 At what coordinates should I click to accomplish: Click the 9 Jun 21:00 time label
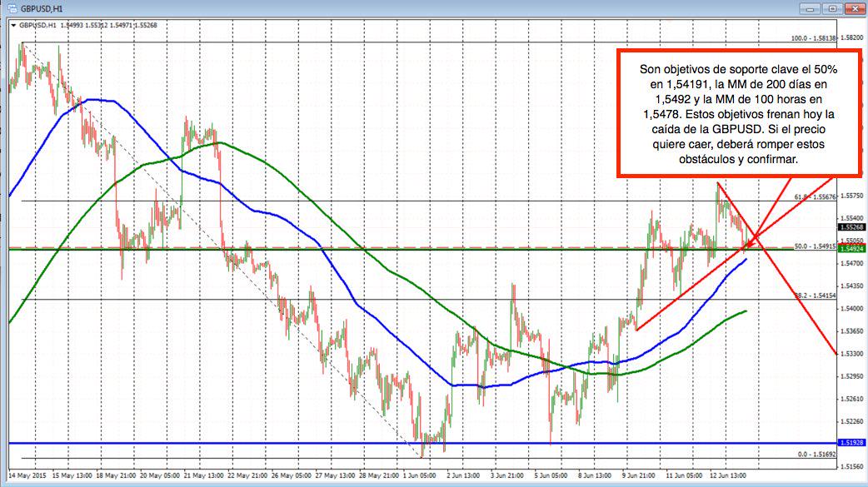point(638,475)
